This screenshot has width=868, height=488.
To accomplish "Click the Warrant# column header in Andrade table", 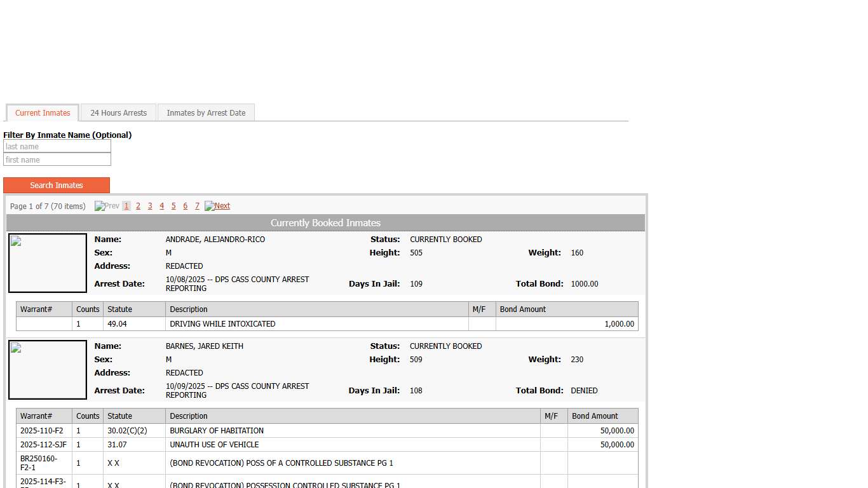I will 36,309.
